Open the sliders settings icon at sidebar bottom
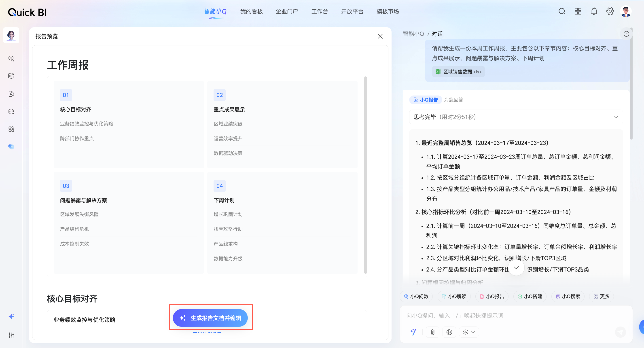Image resolution: width=644 pixels, height=348 pixels. [11, 335]
